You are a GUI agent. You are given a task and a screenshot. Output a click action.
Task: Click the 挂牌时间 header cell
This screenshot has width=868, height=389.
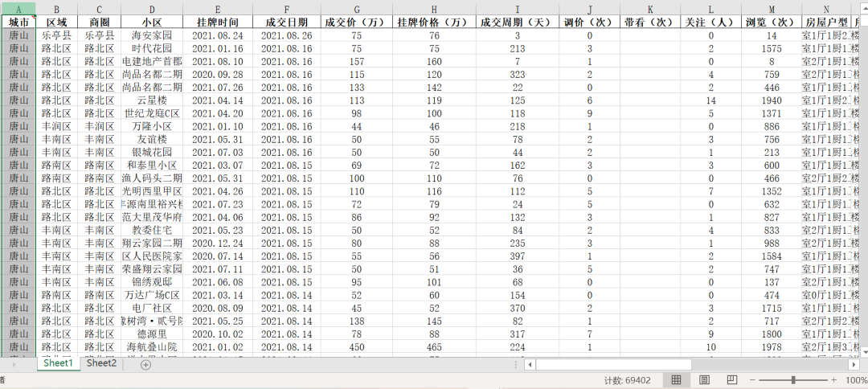tap(218, 23)
